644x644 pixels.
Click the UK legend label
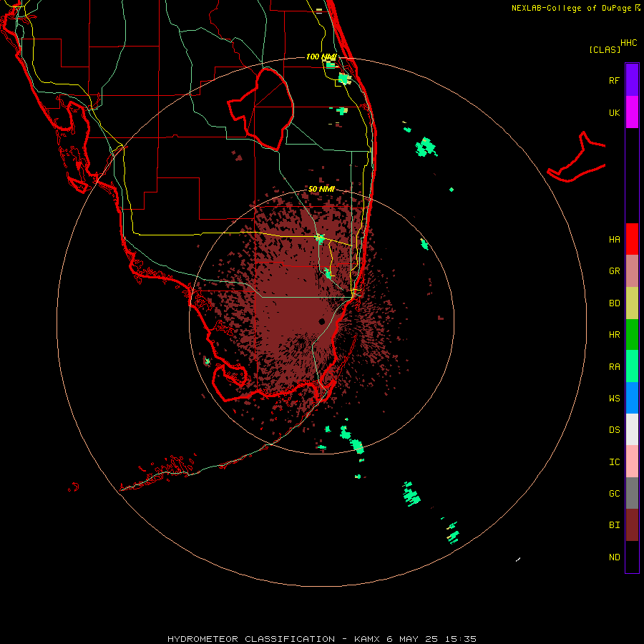pyautogui.click(x=614, y=112)
